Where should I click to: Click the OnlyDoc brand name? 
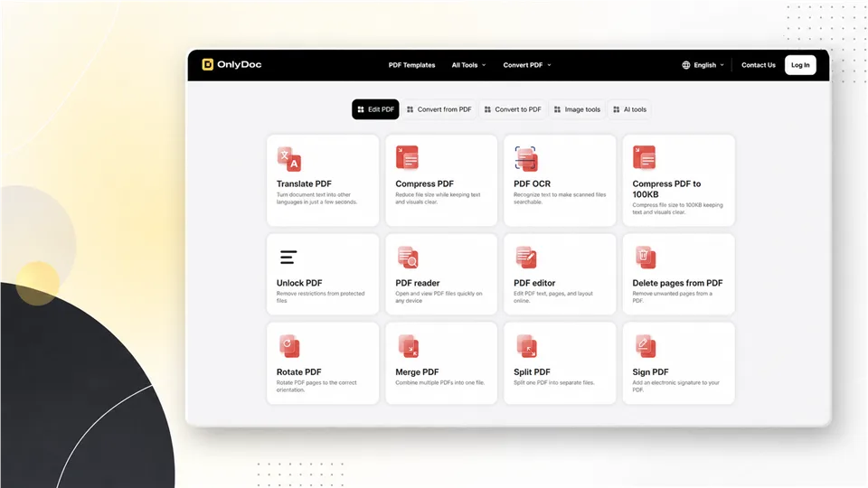239,65
